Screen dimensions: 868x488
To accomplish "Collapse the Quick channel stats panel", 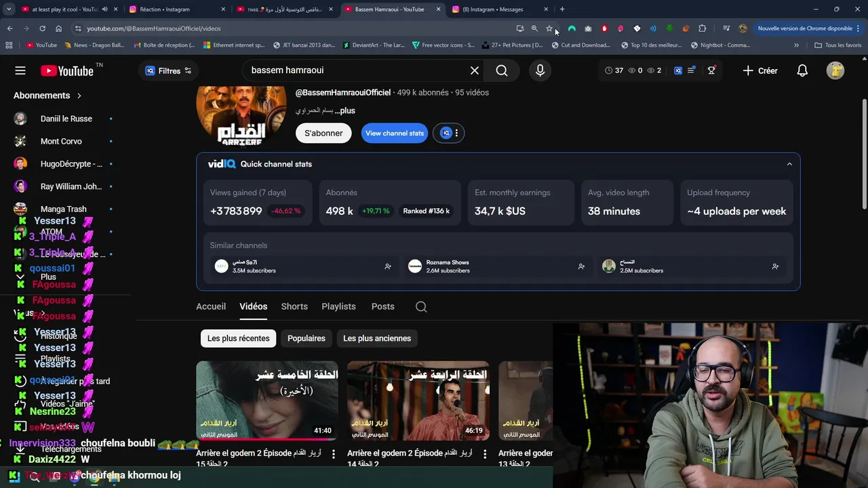I will (x=789, y=164).
